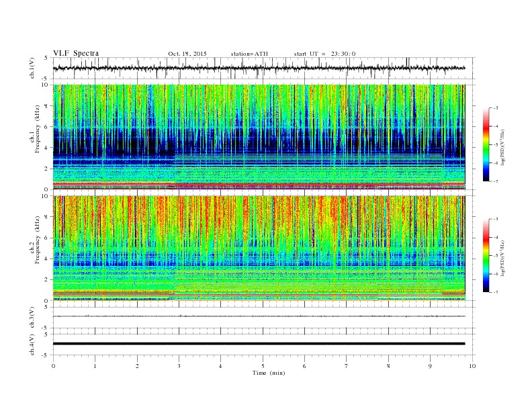Screen dimensions: 532x411
Task: Click time axis tick label '7'
Action: pos(347,366)
